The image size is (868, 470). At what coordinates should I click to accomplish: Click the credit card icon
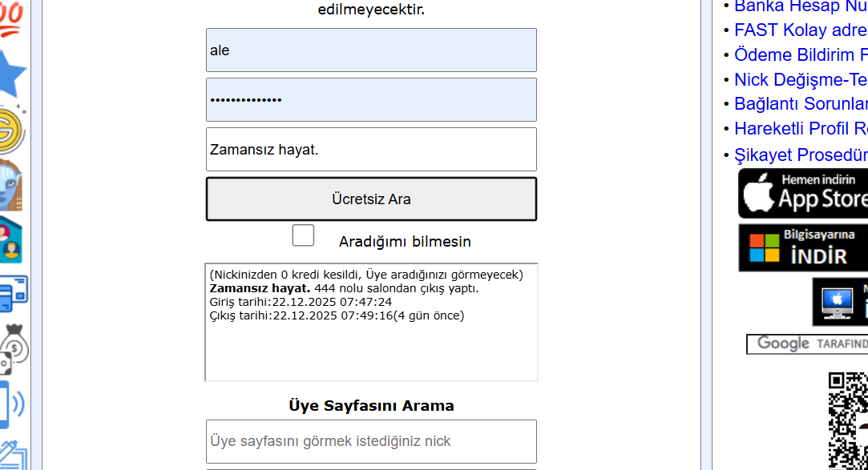click(14, 294)
